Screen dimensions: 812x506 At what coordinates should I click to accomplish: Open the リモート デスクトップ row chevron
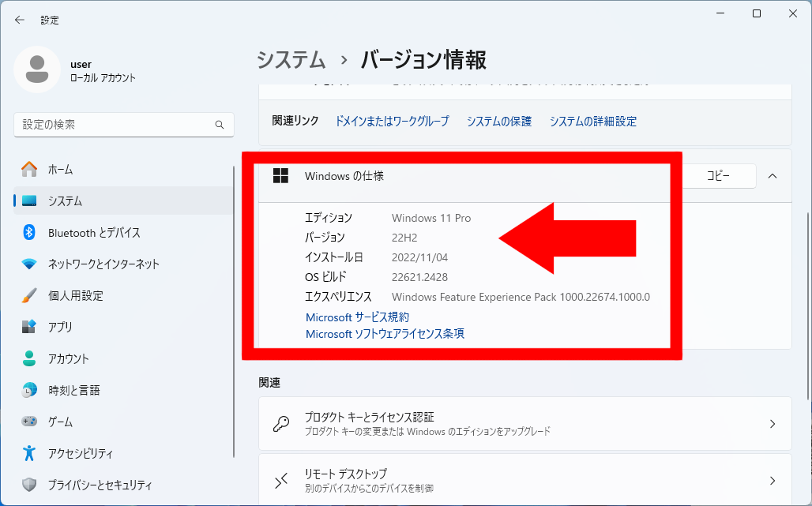click(773, 481)
